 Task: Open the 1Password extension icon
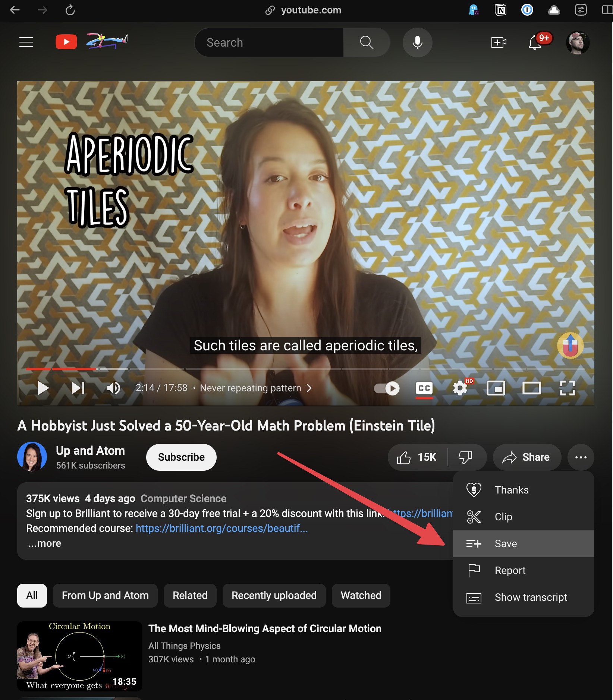527,10
